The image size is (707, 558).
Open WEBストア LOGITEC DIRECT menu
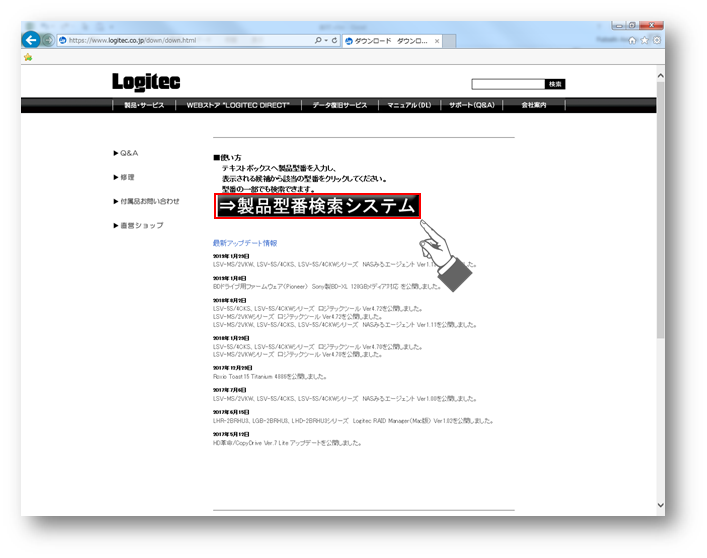238,105
